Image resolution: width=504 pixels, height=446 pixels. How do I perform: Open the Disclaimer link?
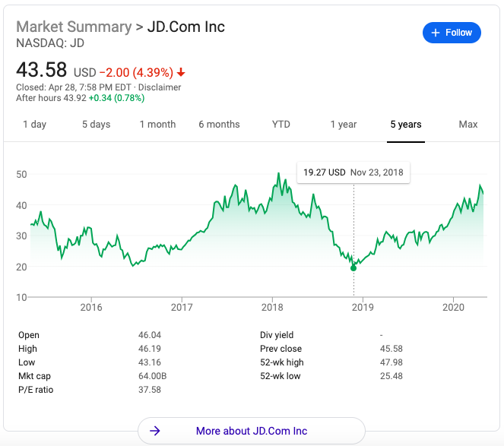point(159,87)
